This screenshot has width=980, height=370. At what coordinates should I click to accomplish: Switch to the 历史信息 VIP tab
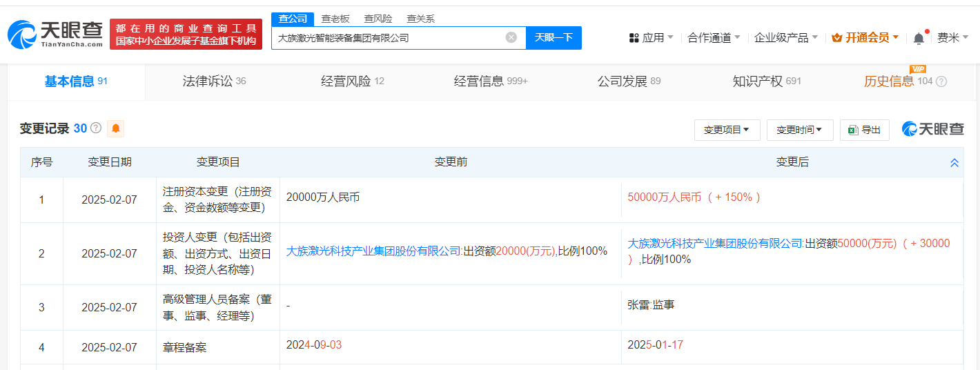coord(898,81)
